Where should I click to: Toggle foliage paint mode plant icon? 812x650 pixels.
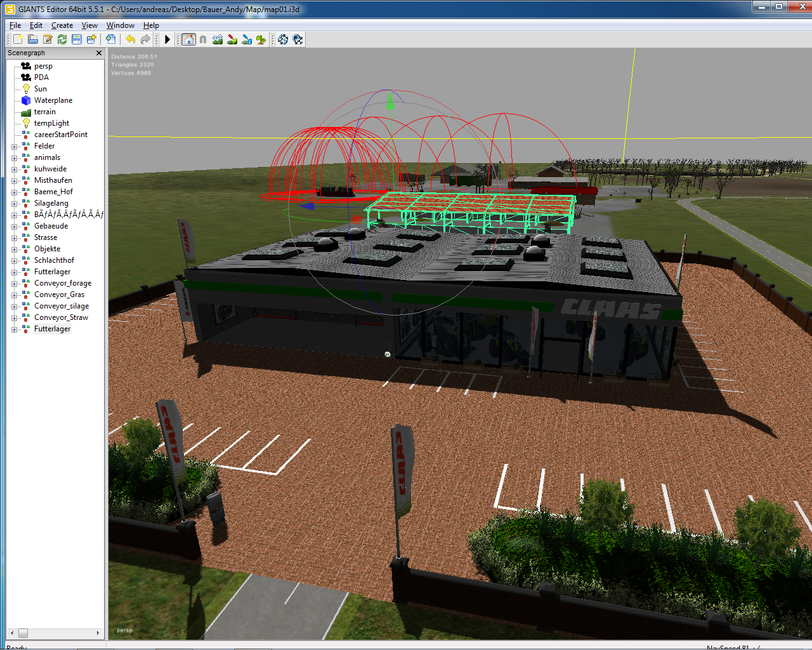coord(261,39)
